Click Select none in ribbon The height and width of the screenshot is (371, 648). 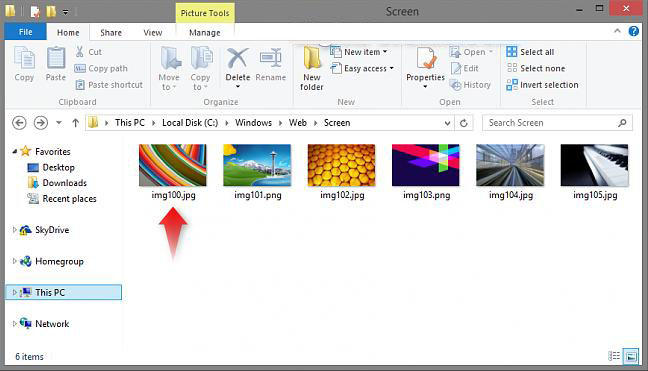click(536, 68)
